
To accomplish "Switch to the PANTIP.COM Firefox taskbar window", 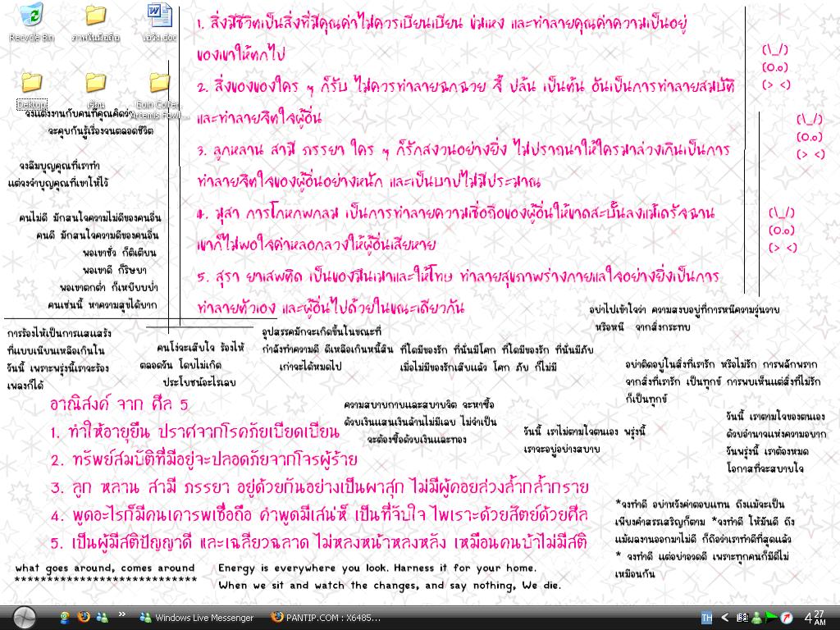I will (326, 618).
